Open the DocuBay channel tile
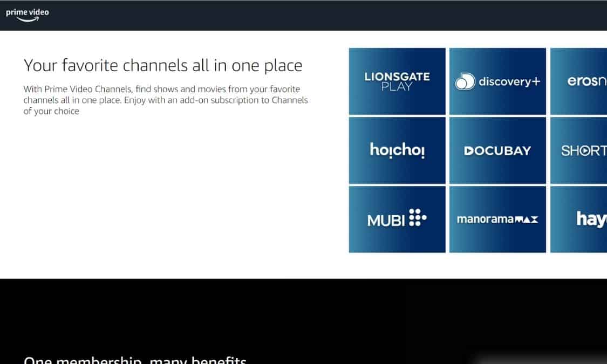The image size is (607, 364). click(x=497, y=150)
